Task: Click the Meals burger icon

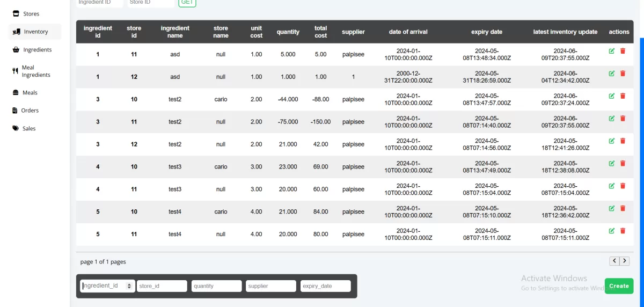Action: click(16, 92)
